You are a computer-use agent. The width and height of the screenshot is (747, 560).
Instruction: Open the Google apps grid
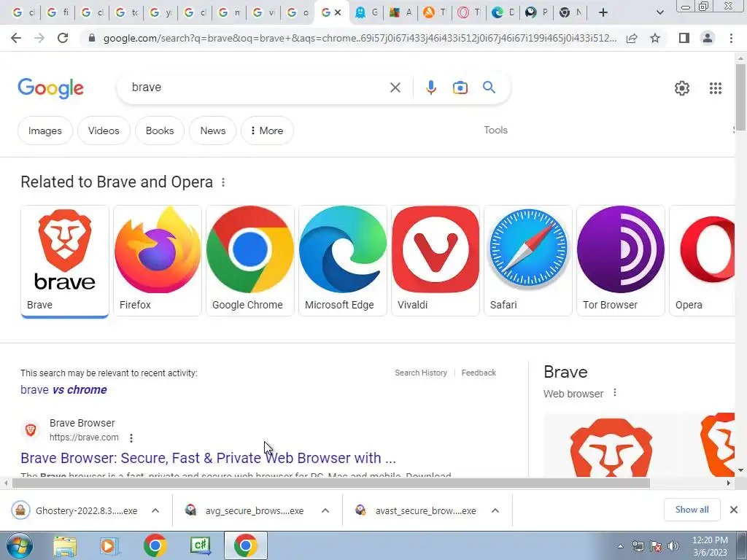tap(715, 88)
